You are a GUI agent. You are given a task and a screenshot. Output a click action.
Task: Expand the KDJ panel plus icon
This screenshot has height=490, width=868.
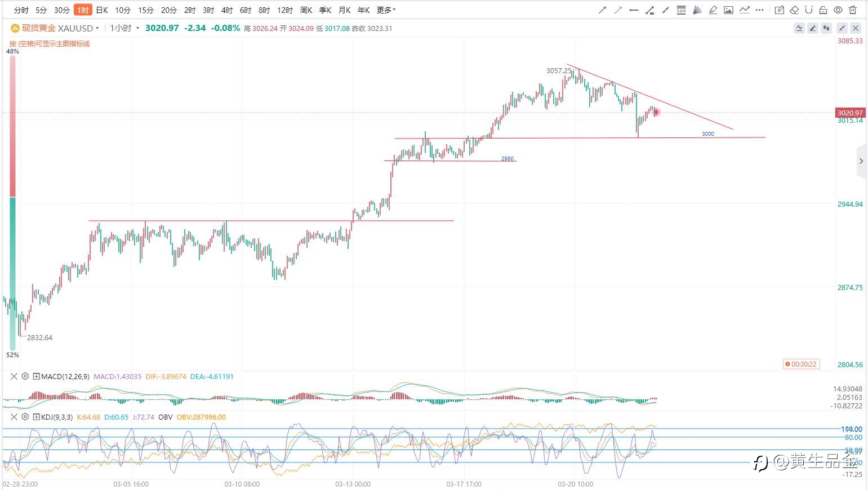click(36, 417)
